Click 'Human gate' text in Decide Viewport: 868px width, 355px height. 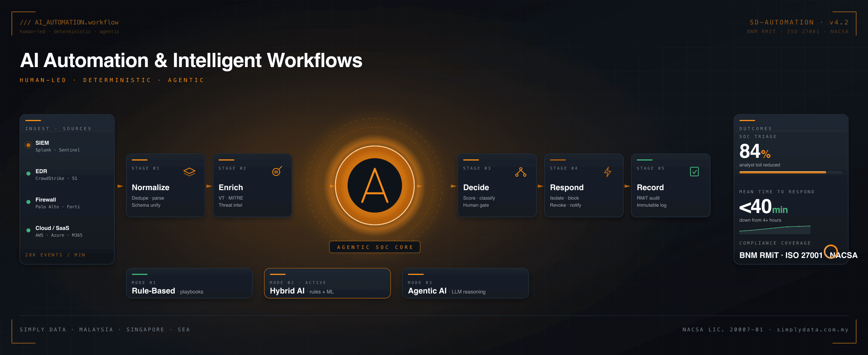pos(476,205)
